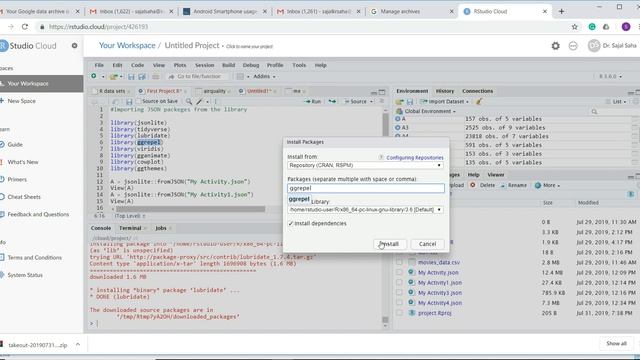
Task: Click the search icon in Environment pane
Action: click(594, 111)
